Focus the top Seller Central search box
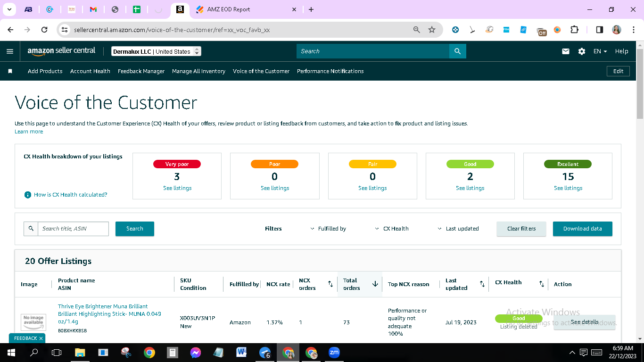The width and height of the screenshot is (644, 362). point(373,51)
